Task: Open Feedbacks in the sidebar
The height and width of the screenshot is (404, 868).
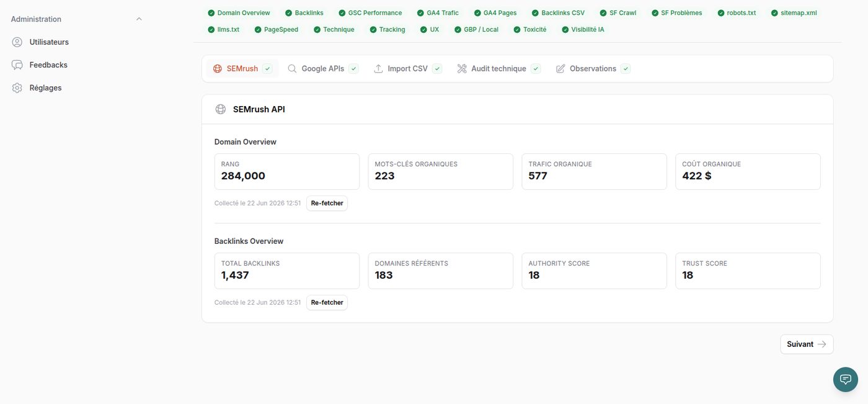Action: 48,65
